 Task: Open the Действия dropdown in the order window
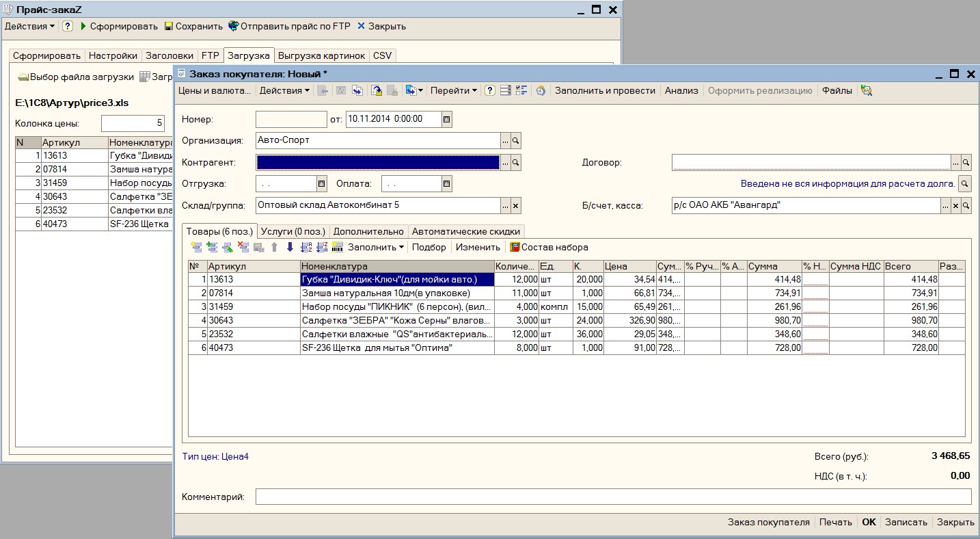284,90
